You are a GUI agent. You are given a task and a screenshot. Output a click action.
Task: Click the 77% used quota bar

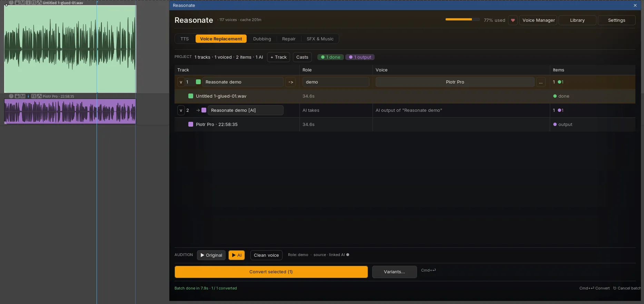coord(462,19)
